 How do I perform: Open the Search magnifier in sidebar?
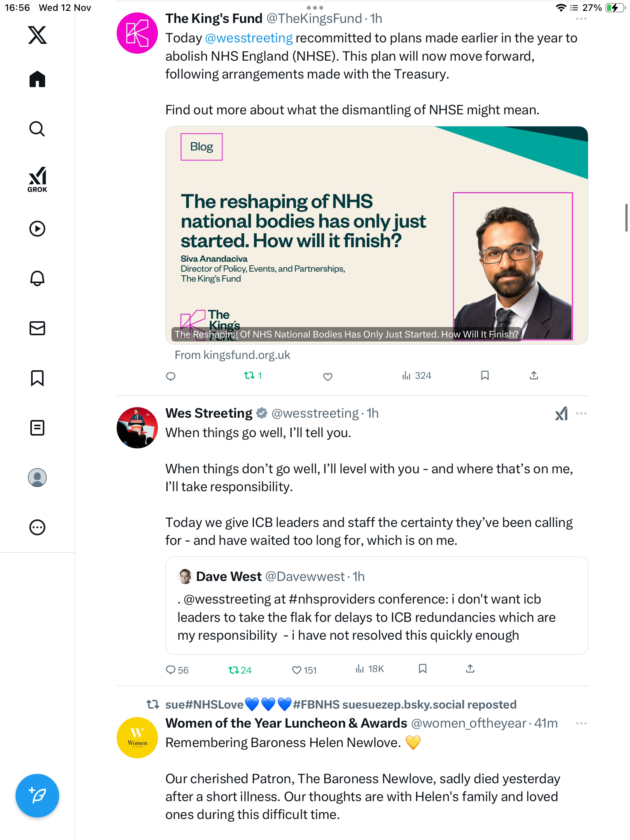37,129
